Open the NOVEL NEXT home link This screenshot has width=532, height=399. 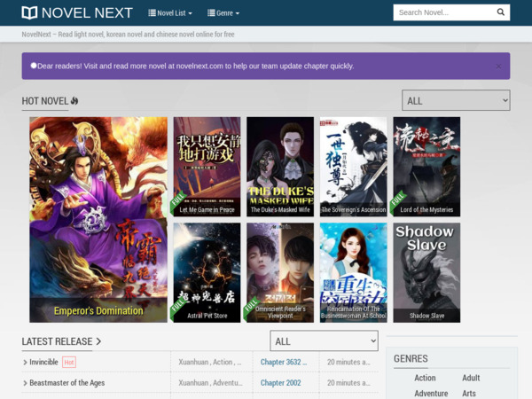[x=77, y=13]
